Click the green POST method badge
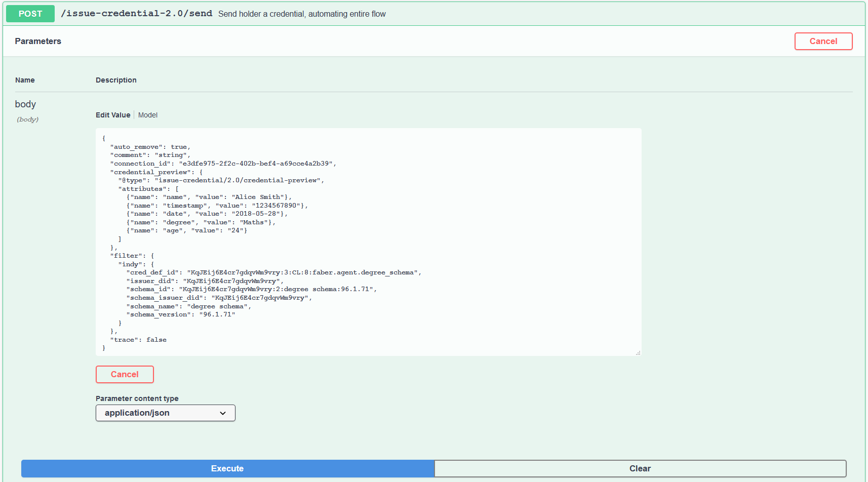868x482 pixels. tap(30, 14)
